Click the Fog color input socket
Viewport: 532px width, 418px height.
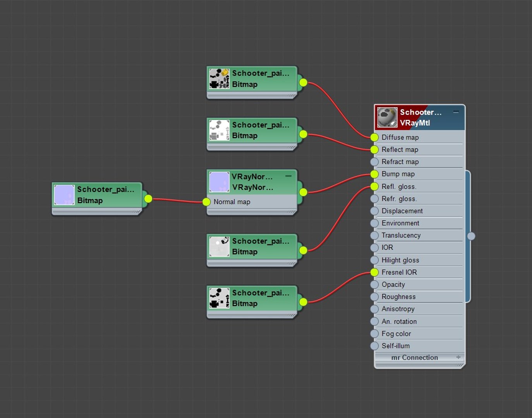tap(374, 334)
